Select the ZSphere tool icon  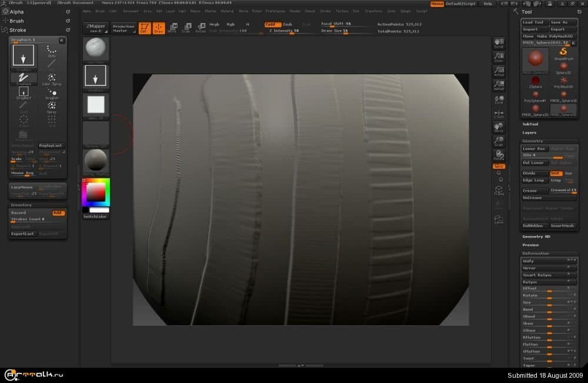click(535, 81)
